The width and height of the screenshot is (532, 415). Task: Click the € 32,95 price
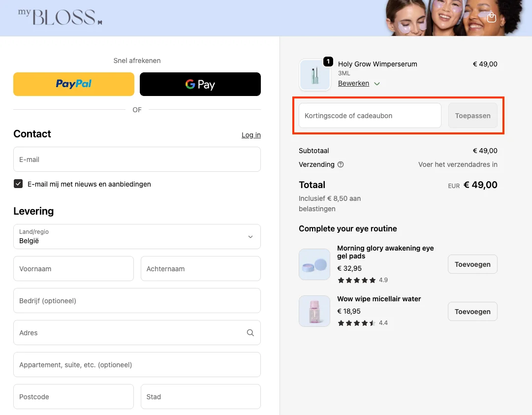[x=349, y=268]
